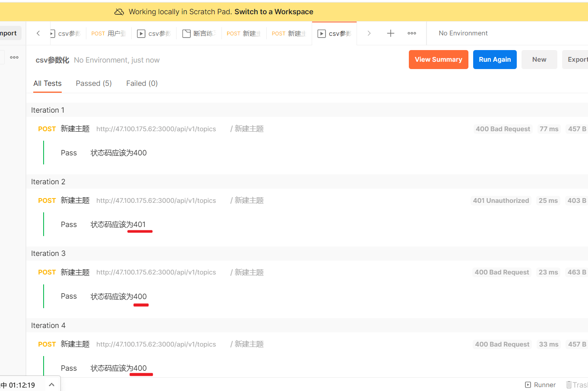Click the 463 B response size

577,272
